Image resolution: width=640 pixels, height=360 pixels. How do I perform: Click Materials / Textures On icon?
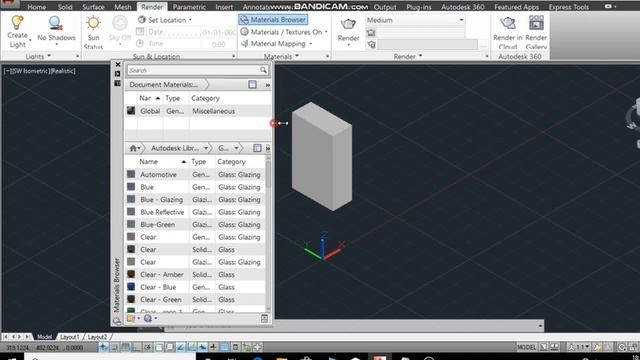[244, 32]
